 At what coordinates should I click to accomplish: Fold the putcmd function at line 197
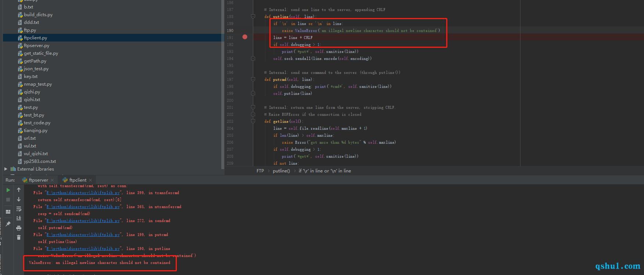(253, 79)
